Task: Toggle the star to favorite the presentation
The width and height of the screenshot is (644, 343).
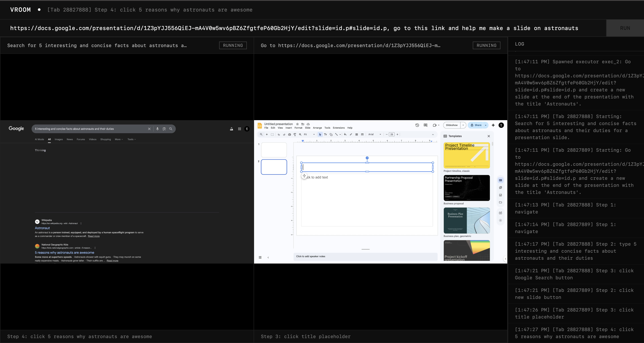Action: [297, 124]
